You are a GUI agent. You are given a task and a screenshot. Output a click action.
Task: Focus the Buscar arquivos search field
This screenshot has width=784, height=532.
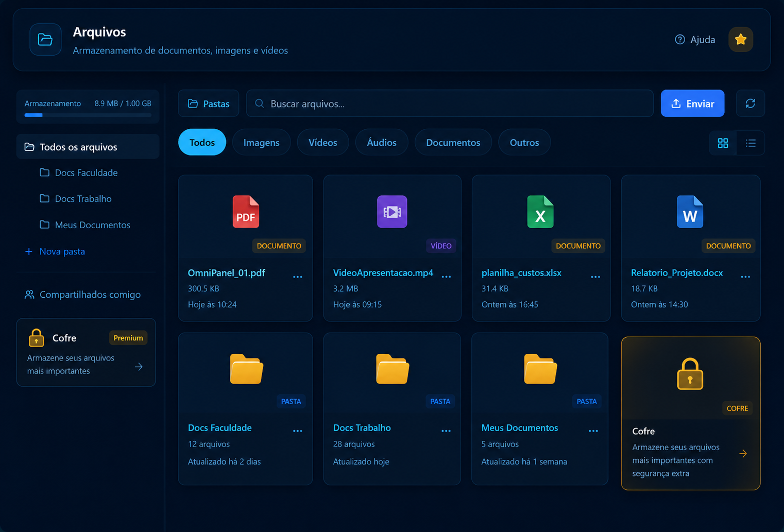450,104
